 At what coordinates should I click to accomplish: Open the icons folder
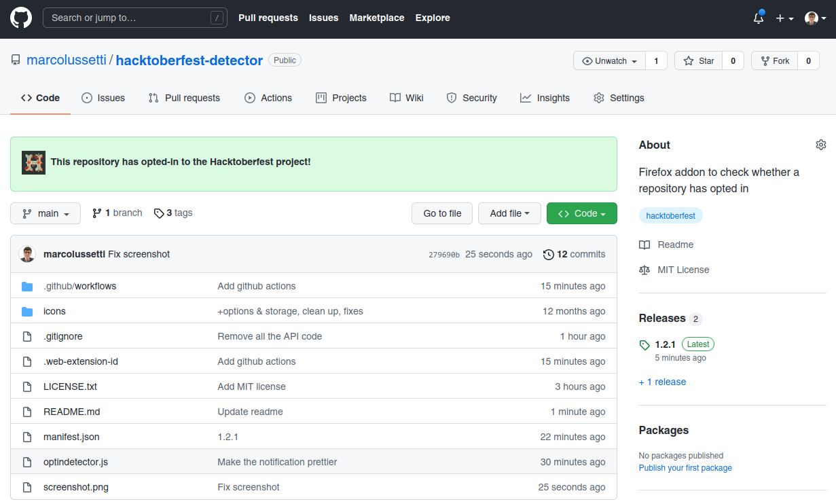[x=54, y=311]
